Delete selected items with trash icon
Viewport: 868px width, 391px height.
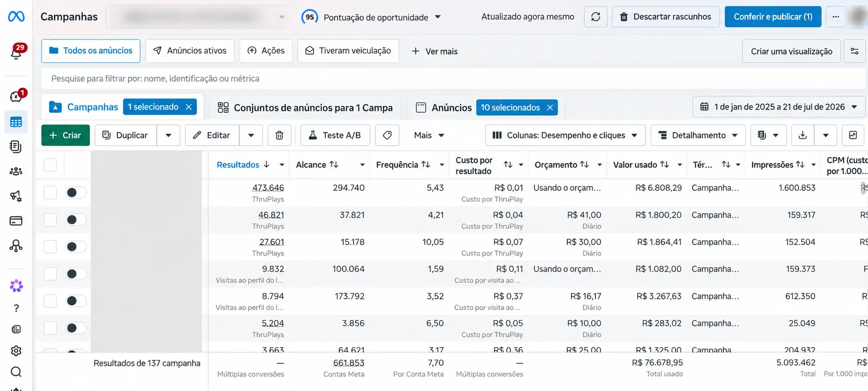pyautogui.click(x=280, y=135)
